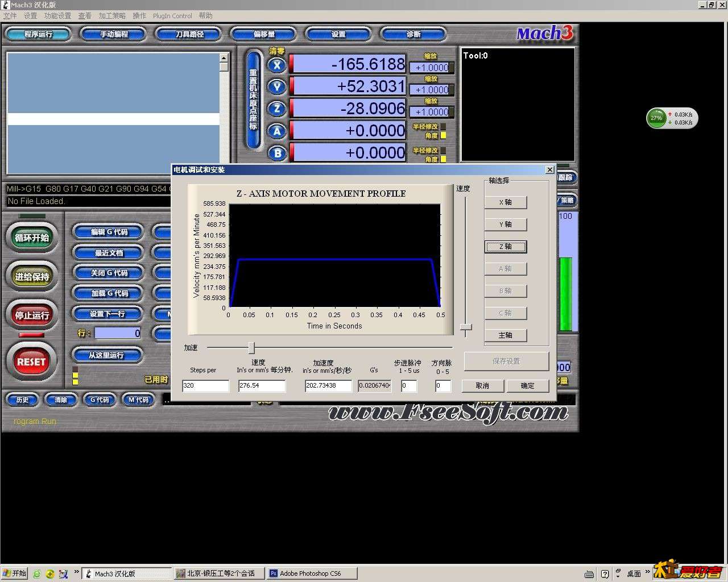Start the cycle with 循环开始
Viewport: 728px width, 582px height.
pyautogui.click(x=32, y=238)
